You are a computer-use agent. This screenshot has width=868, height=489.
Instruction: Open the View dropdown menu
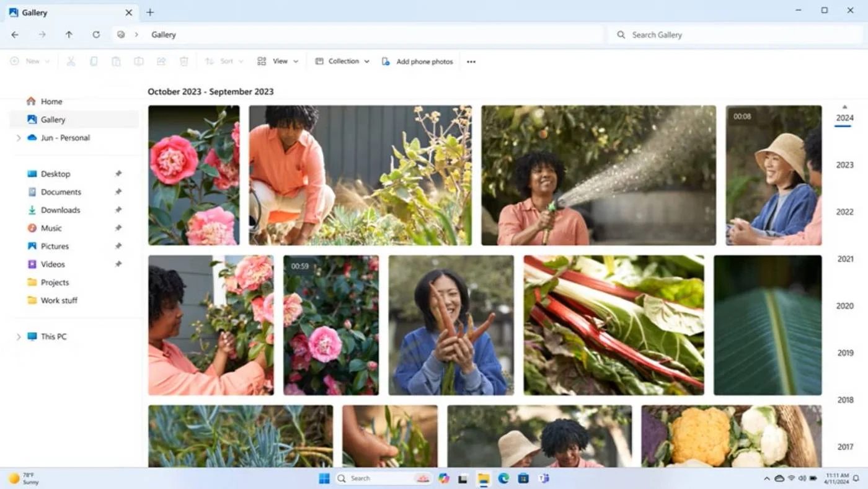tap(278, 61)
